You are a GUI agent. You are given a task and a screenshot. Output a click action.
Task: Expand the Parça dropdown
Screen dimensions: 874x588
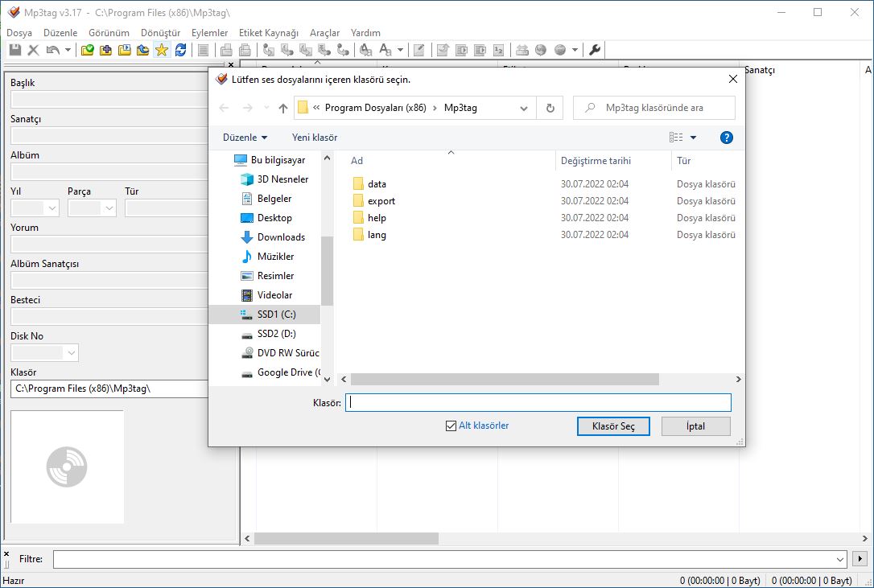(x=109, y=208)
